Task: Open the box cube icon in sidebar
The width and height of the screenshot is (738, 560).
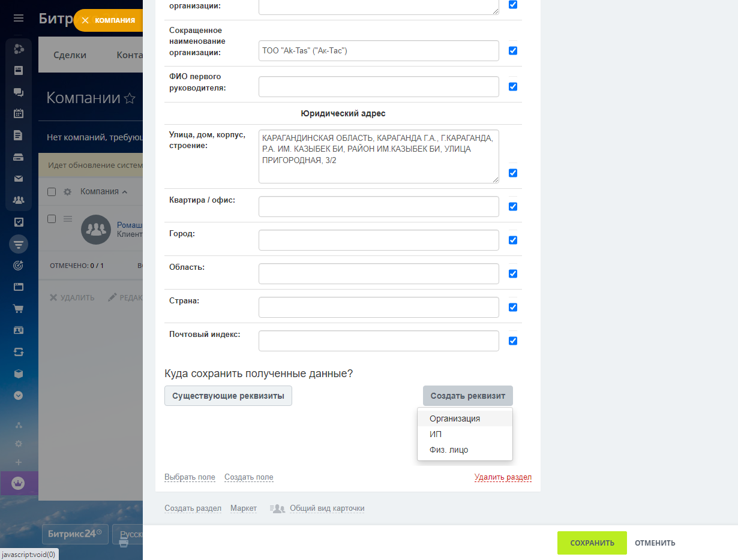Action: click(x=19, y=374)
